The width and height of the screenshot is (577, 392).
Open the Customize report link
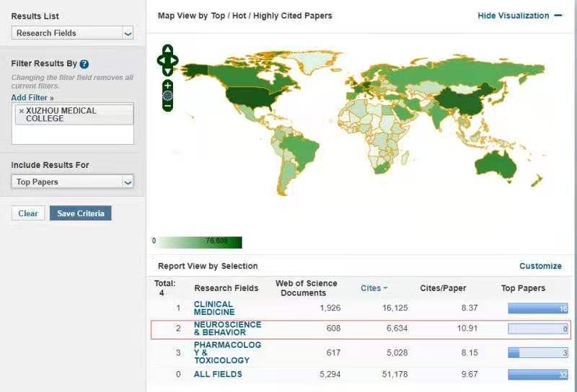[540, 266]
